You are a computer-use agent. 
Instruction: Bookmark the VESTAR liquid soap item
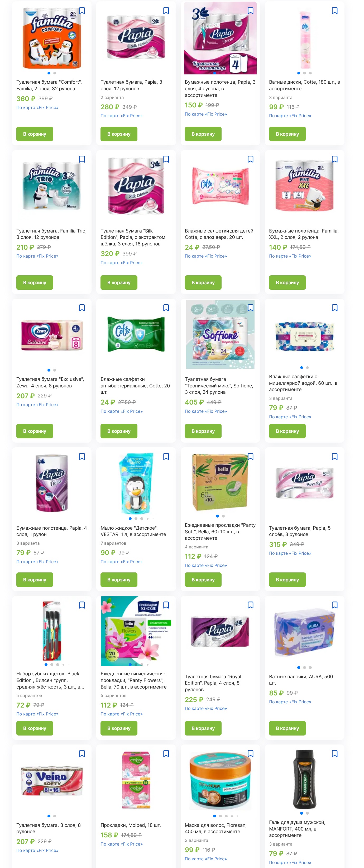click(166, 457)
